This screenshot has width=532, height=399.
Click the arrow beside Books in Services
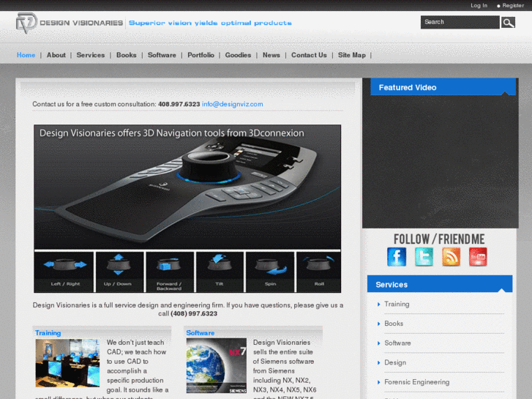point(378,324)
